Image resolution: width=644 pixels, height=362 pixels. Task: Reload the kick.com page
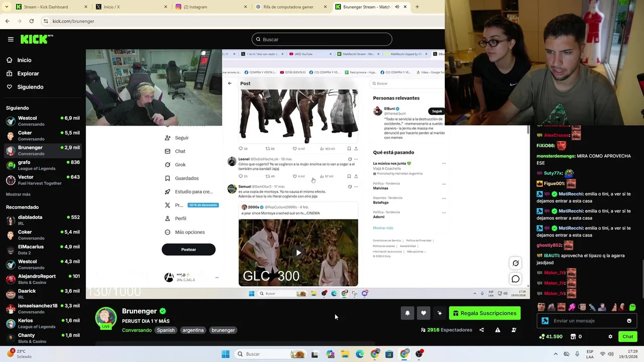(x=31, y=21)
